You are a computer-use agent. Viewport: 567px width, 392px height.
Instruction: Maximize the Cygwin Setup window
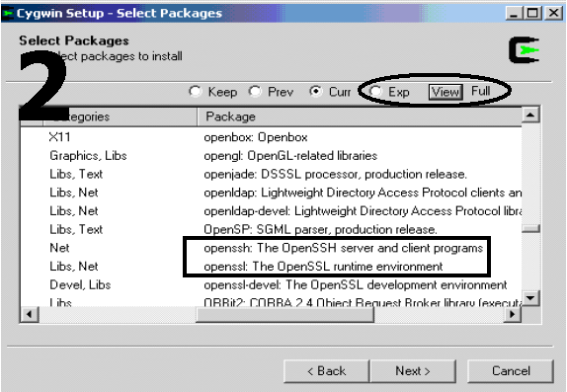pyautogui.click(x=533, y=14)
